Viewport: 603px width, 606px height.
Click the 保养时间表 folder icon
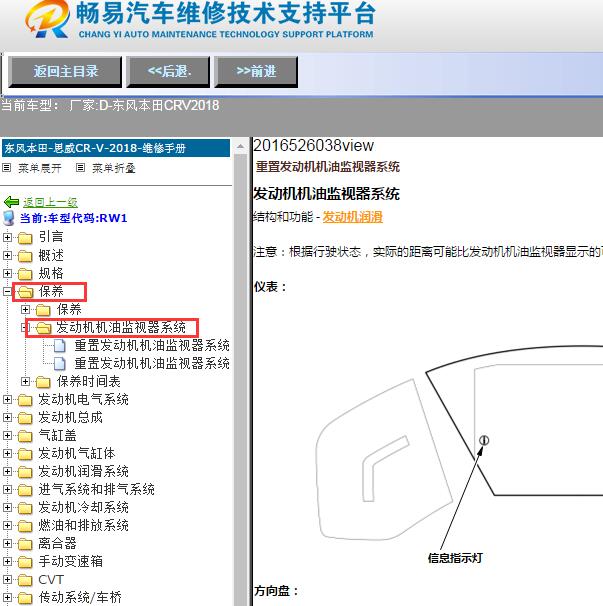[44, 382]
